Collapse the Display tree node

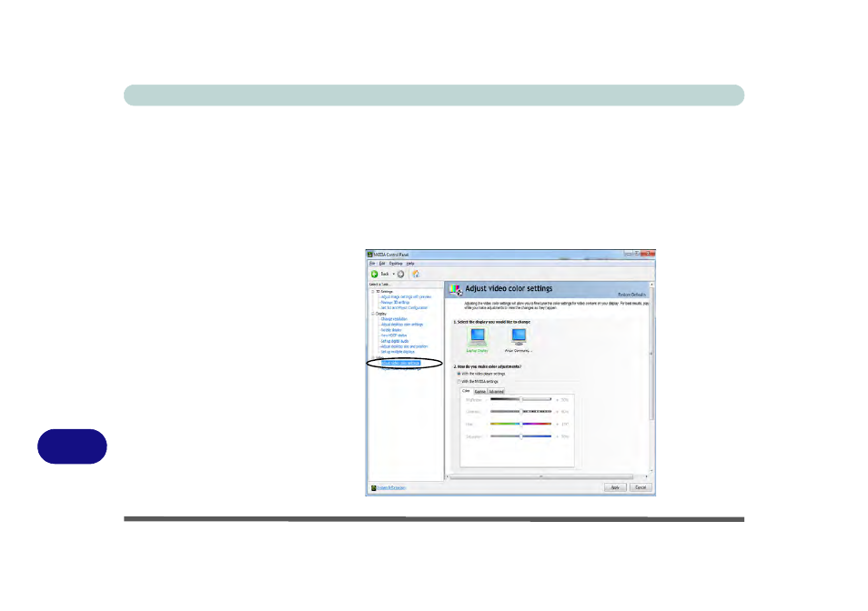372,314
